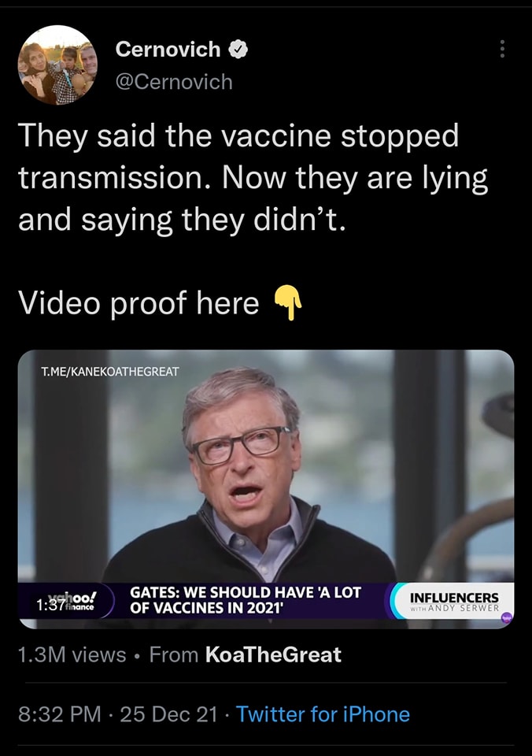This screenshot has height=756, width=532.
Task: Click the 1.3M views count
Action: (x=72, y=654)
